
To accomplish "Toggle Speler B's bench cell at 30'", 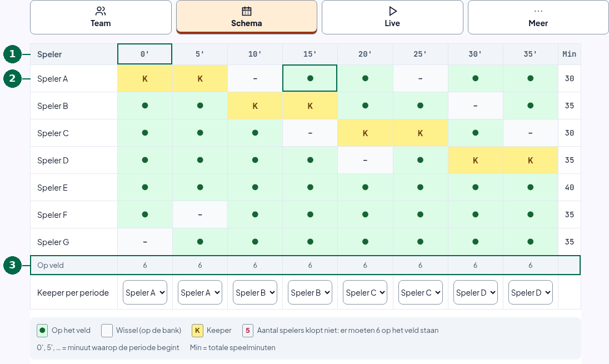I will 476,106.
